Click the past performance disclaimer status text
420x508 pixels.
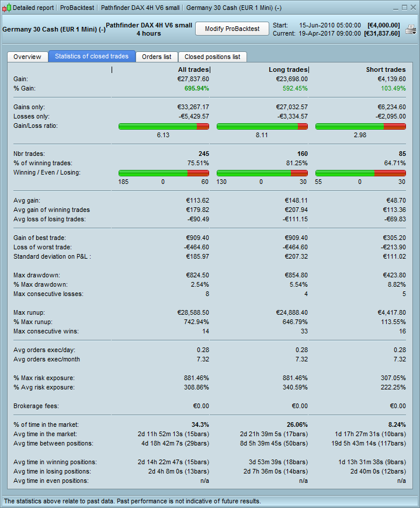point(132,501)
